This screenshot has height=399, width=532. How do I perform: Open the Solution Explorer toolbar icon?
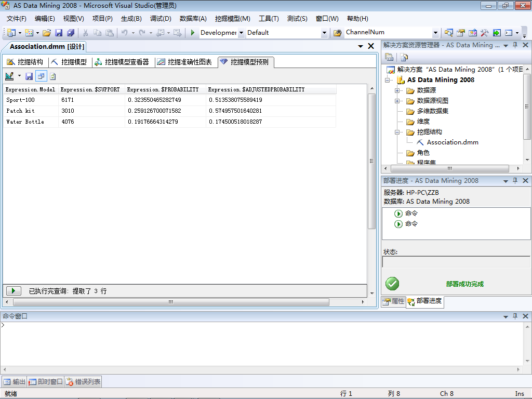(448, 33)
